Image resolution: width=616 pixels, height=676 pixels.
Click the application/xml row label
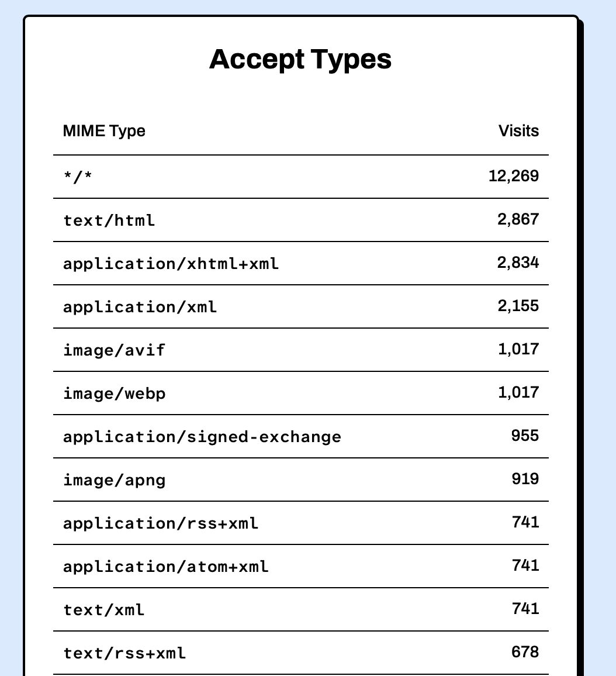point(140,307)
